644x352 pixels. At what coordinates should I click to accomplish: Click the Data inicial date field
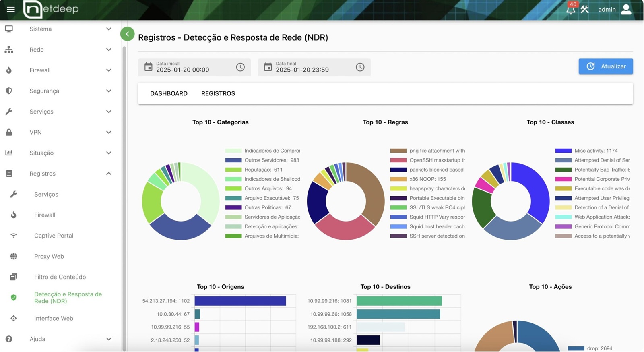click(194, 67)
